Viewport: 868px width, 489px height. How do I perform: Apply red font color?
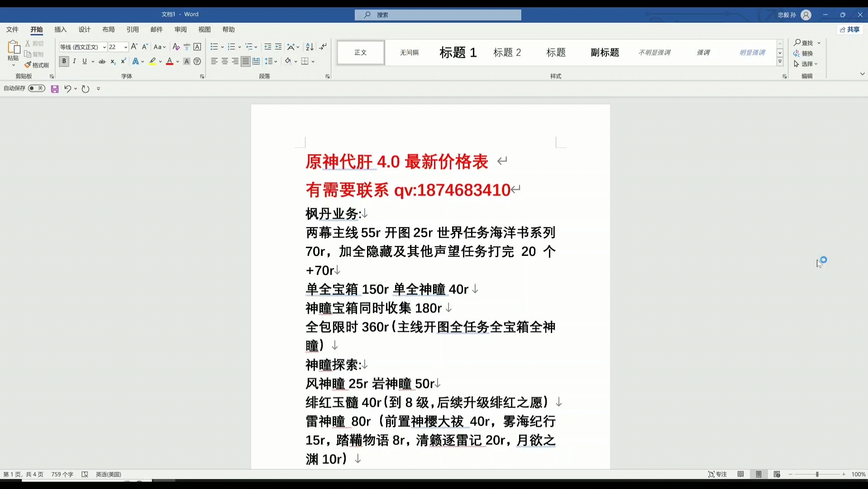tap(170, 61)
